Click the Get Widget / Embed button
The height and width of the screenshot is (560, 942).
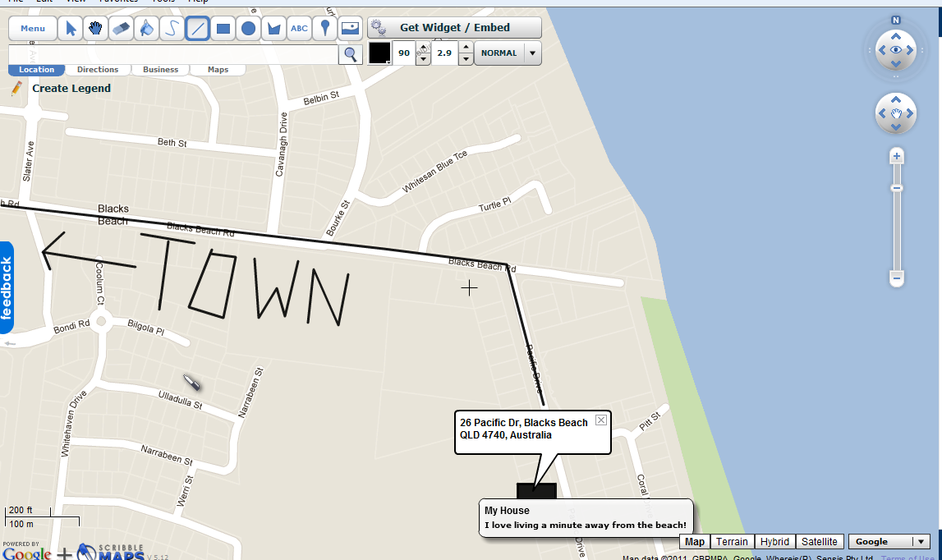tap(454, 26)
